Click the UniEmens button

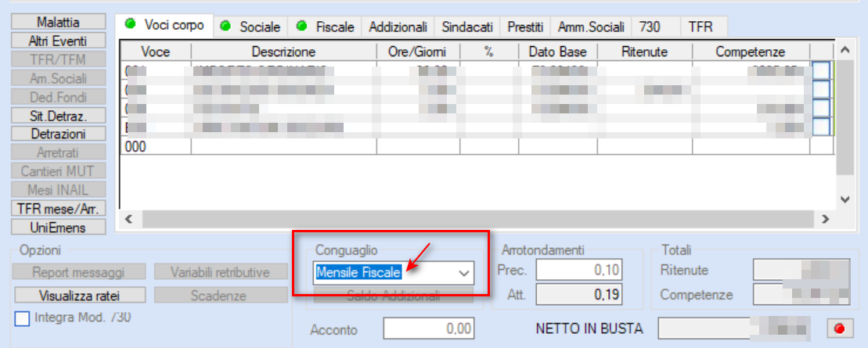point(58,227)
